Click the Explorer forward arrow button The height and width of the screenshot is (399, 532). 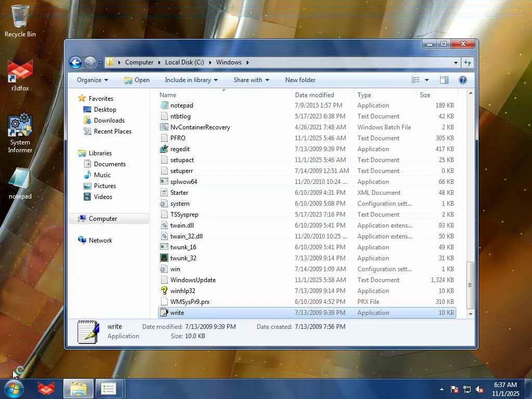(x=90, y=62)
